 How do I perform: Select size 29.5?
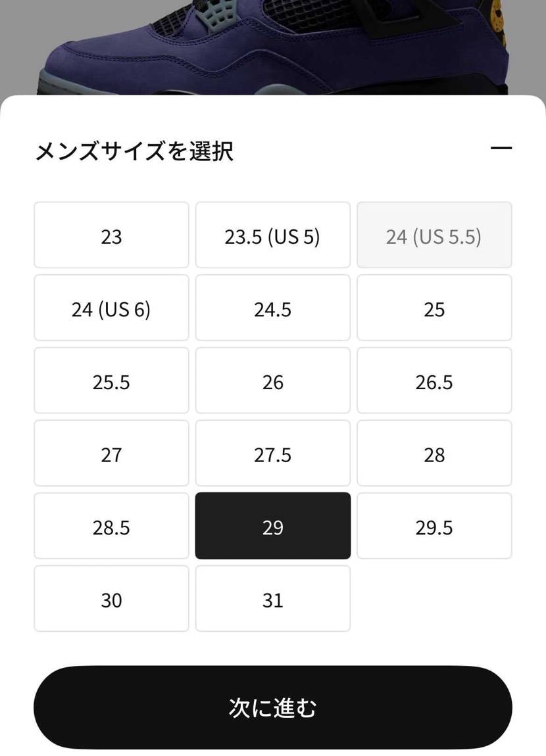click(434, 526)
